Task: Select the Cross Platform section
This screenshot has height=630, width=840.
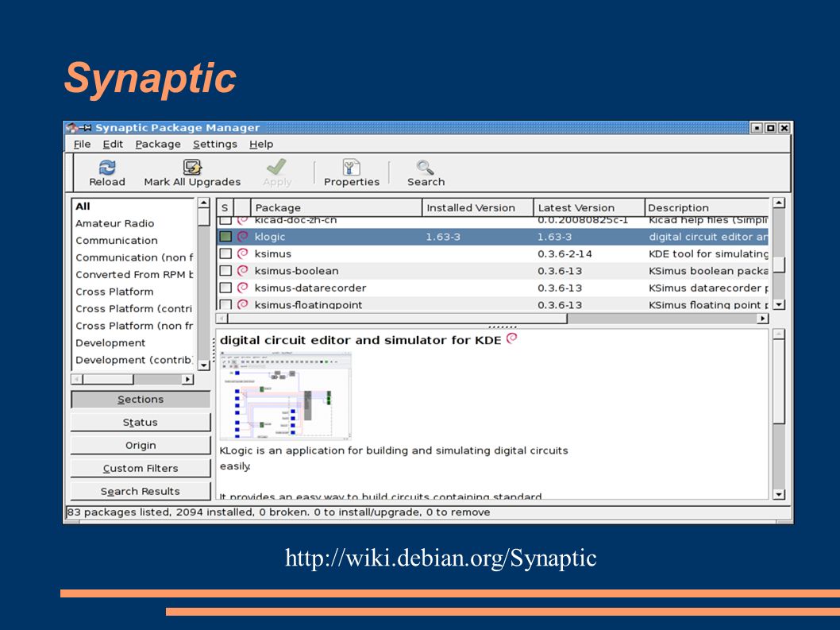Action: pyautogui.click(x=133, y=292)
